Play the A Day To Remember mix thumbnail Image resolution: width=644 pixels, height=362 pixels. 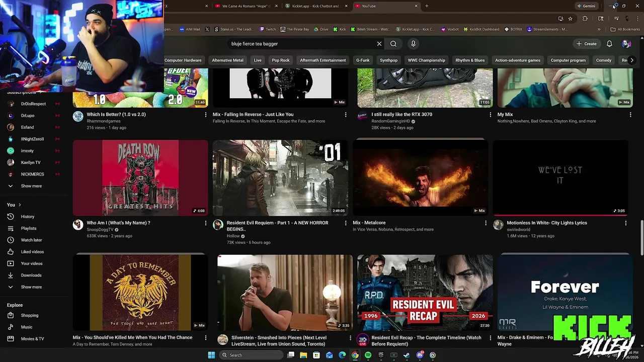coord(140,292)
